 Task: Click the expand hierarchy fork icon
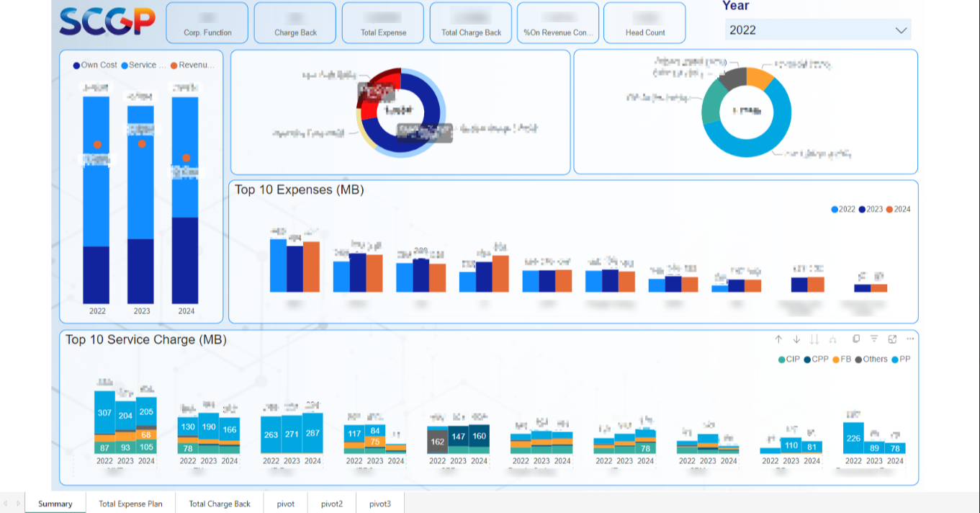[x=833, y=339]
